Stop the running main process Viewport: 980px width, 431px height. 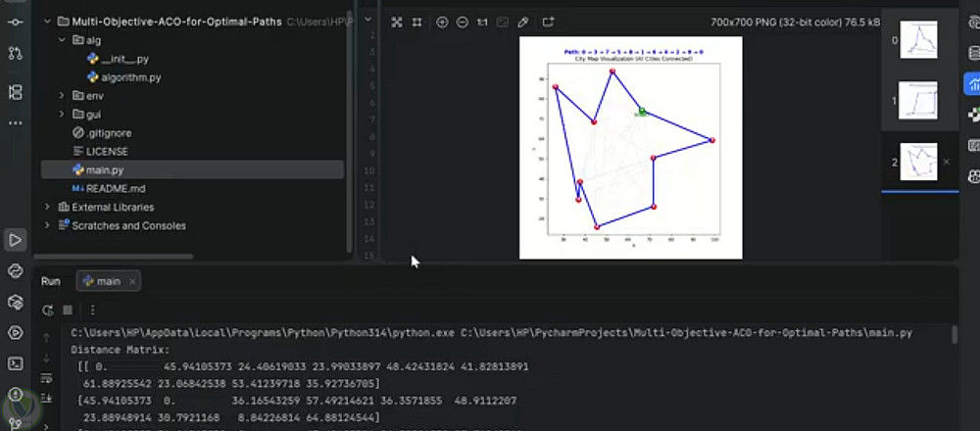click(68, 310)
